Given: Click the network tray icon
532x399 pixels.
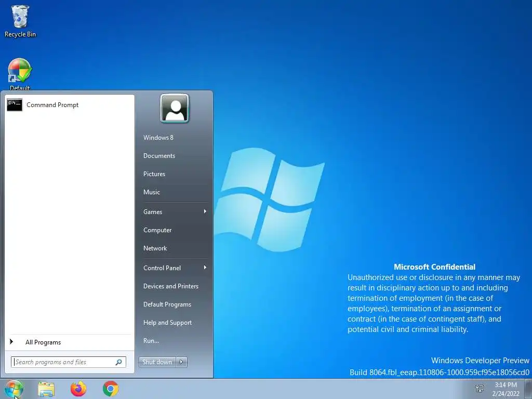Looking at the screenshot, I should (x=480, y=389).
